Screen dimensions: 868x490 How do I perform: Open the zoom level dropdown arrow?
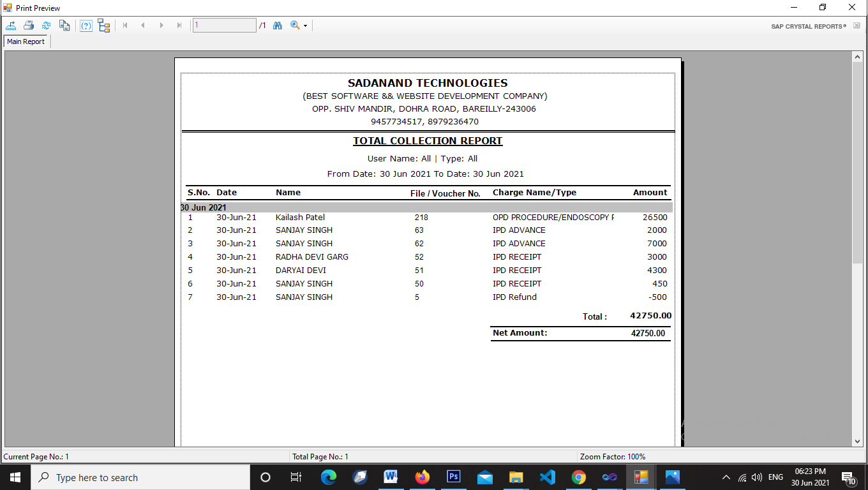(305, 26)
